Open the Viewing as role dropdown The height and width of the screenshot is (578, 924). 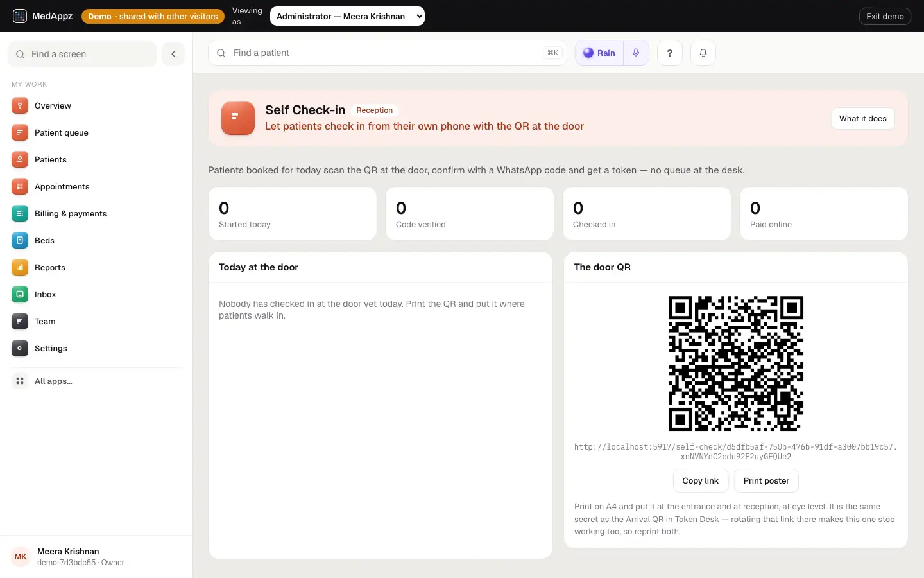[347, 16]
